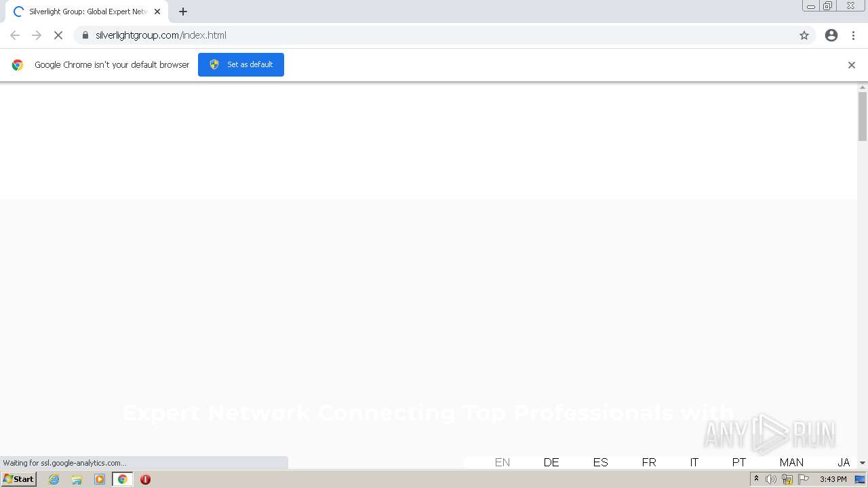Switch site language to PT
868x488 pixels.
point(739,462)
